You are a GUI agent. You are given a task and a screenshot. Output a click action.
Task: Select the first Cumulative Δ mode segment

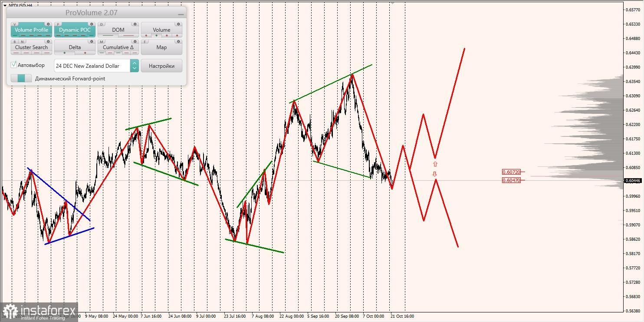102,53
